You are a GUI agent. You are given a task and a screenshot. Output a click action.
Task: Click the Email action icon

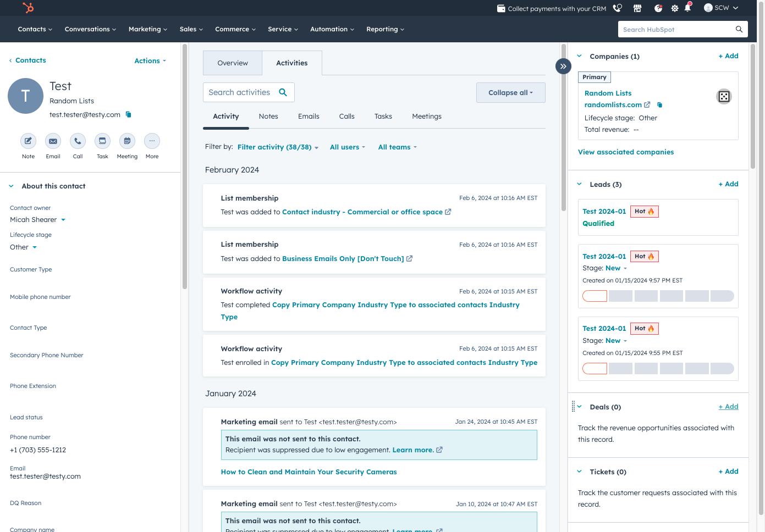pyautogui.click(x=53, y=141)
